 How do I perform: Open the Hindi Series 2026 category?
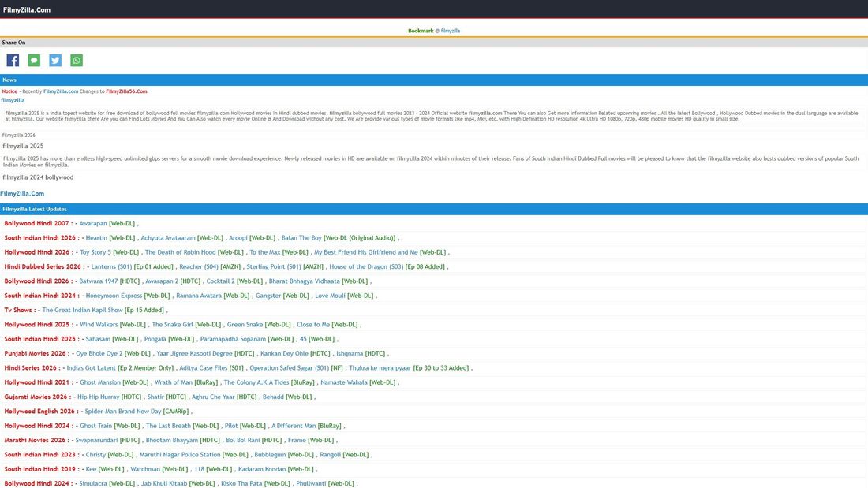(31, 368)
